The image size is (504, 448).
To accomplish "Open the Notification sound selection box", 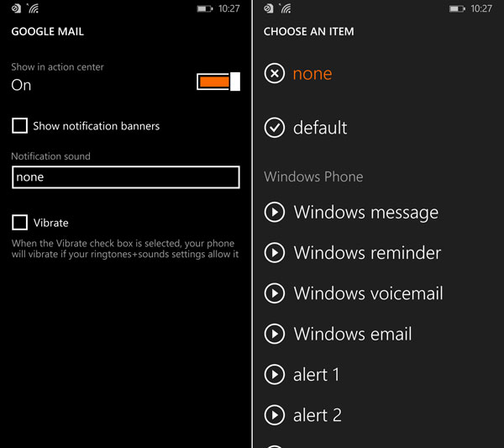I will [126, 177].
